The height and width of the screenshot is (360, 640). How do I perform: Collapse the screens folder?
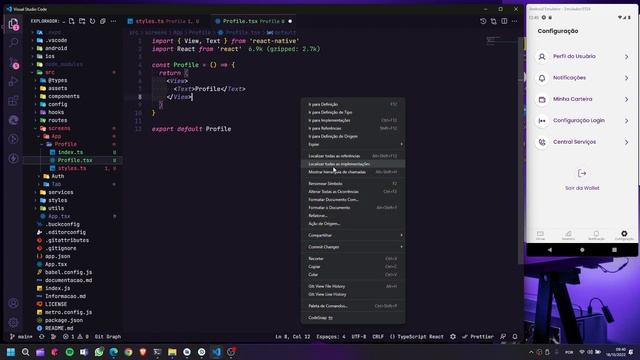tap(59, 128)
